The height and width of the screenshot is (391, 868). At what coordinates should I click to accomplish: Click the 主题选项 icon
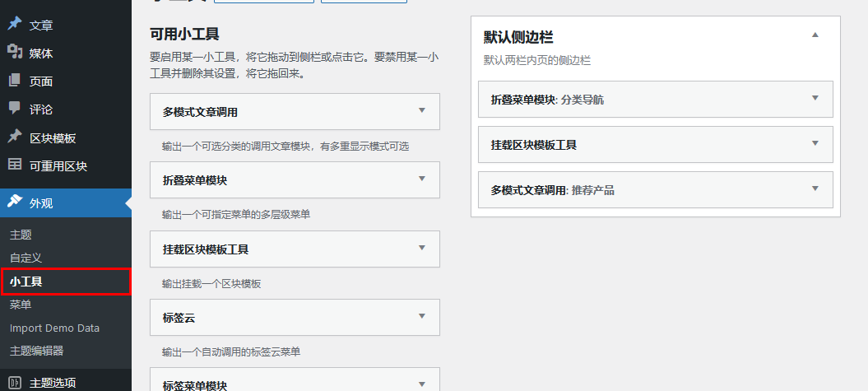click(x=14, y=383)
